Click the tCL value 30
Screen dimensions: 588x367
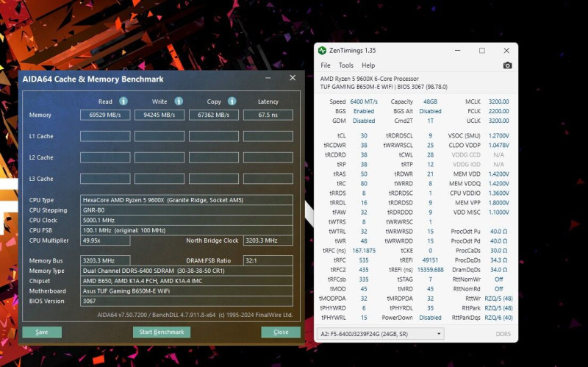point(364,135)
